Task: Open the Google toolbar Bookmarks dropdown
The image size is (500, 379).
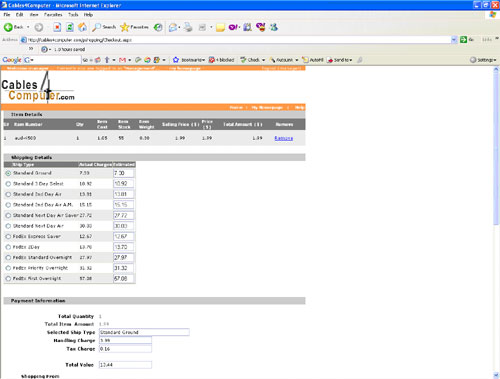Action: pyautogui.click(x=189, y=60)
